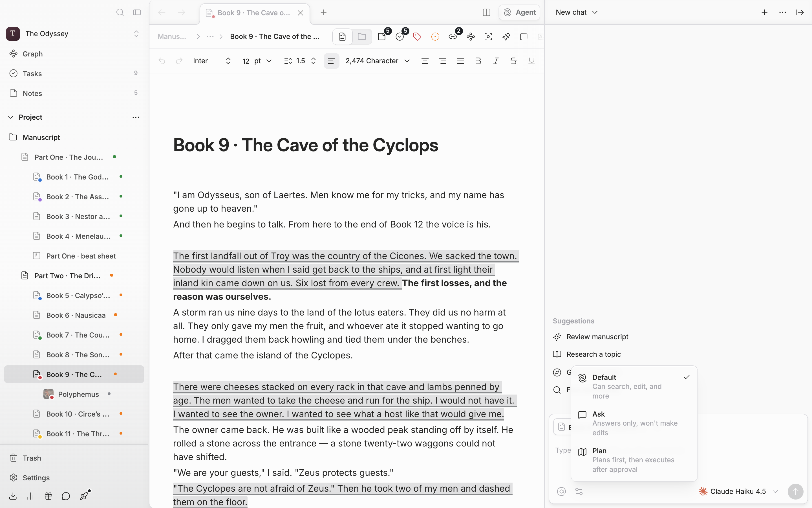Open the feedback chat bubble icon
The height and width of the screenshot is (508, 812).
66,496
